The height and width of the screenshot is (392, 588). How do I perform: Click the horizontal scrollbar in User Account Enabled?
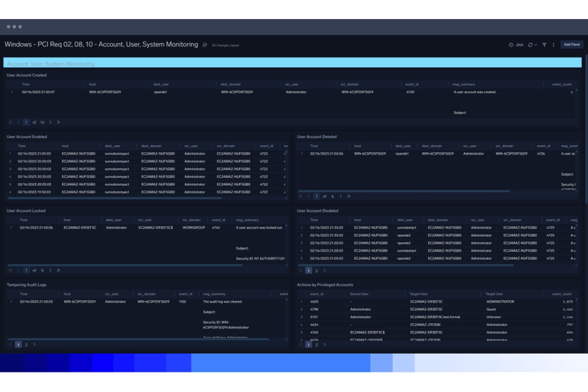[x=114, y=198]
